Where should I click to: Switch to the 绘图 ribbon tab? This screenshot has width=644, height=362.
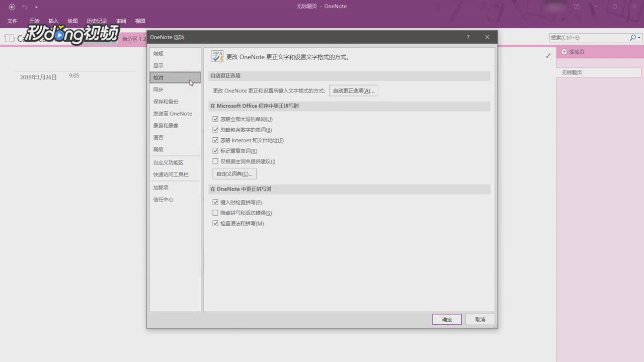pos(73,21)
